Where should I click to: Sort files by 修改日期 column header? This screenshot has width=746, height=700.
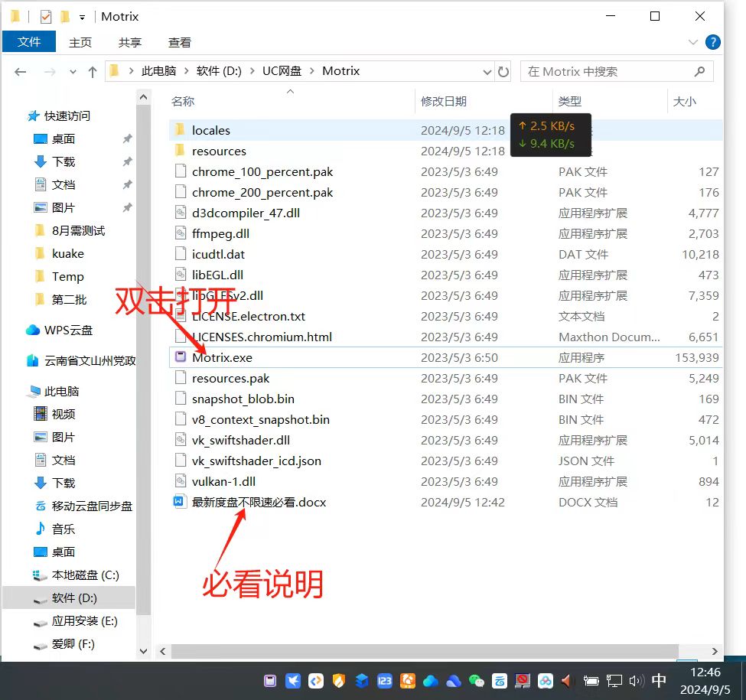(444, 101)
